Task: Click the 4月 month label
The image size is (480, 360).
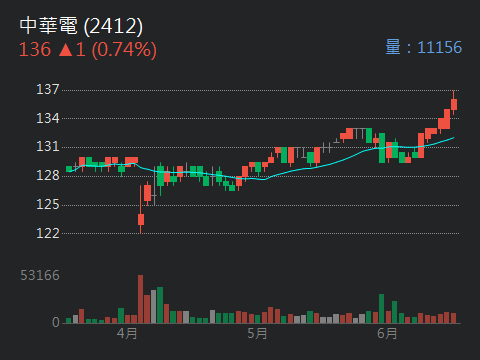Action: pyautogui.click(x=127, y=333)
